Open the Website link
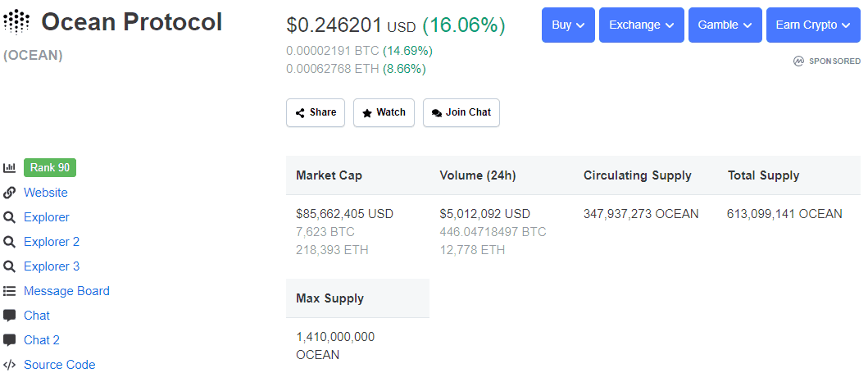Viewport: 868px width, 373px height. click(x=46, y=193)
